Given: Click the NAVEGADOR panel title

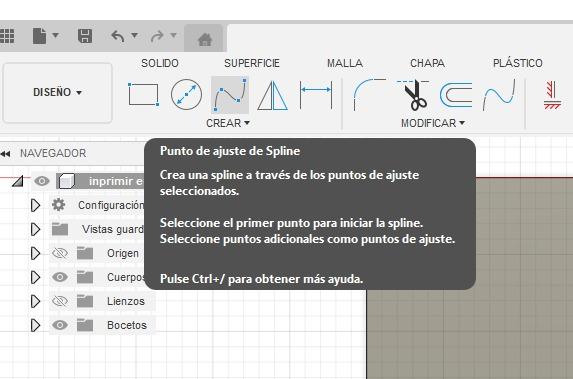Looking at the screenshot, I should click(53, 153).
